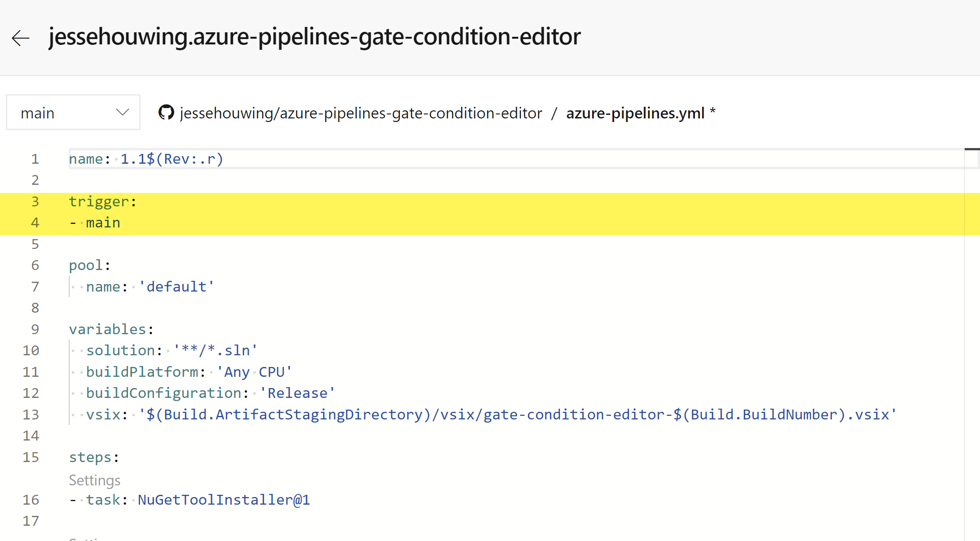This screenshot has width=980, height=541.
Task: Click line number 6 in gutter
Action: 35,265
